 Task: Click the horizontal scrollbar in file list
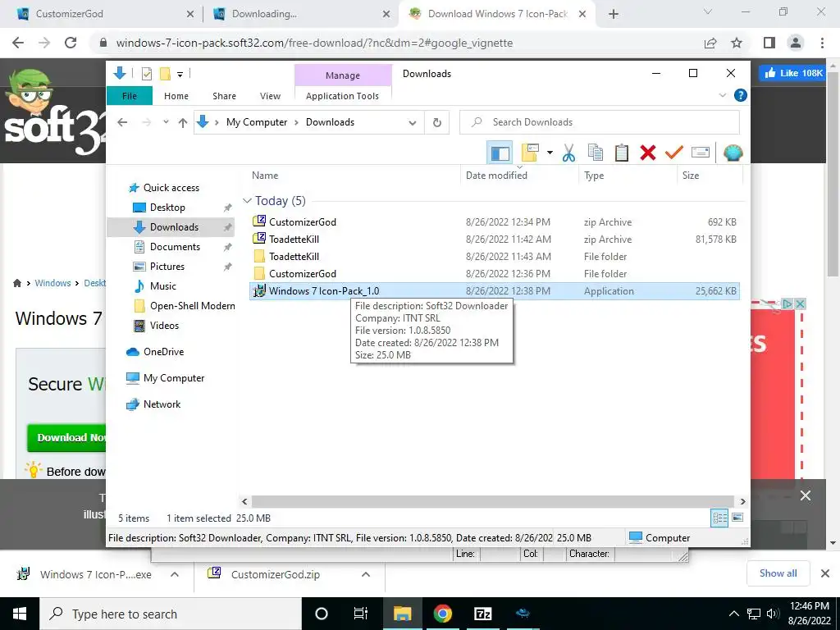click(493, 501)
